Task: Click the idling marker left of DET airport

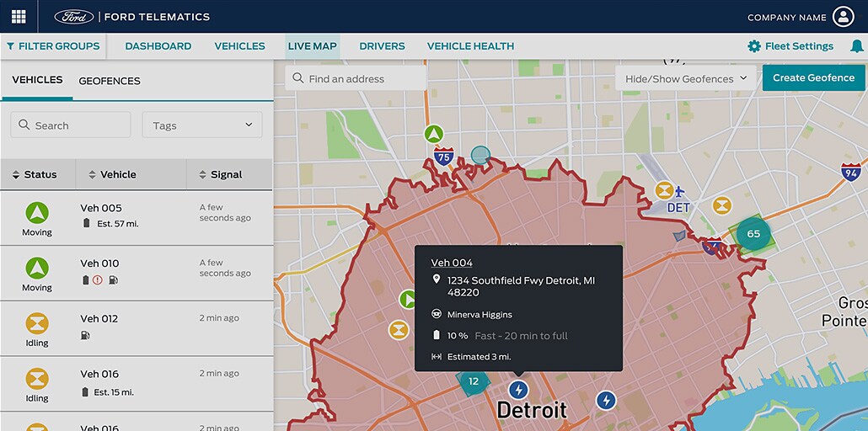Action: (664, 191)
